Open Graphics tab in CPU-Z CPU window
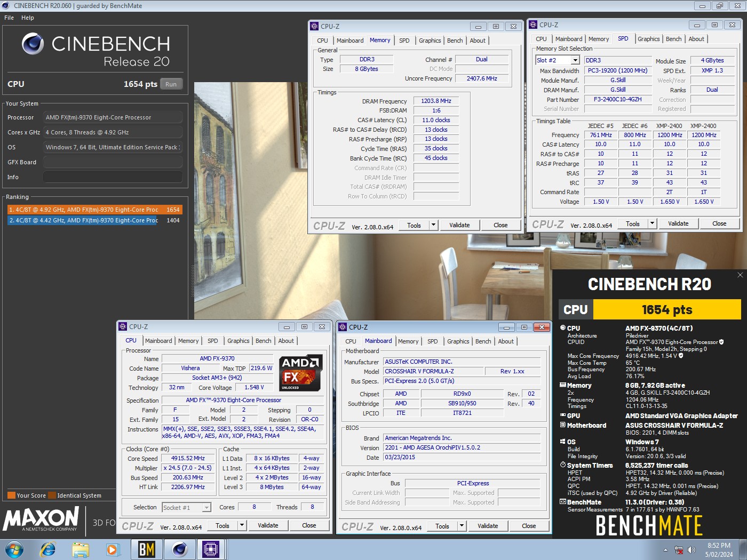 pyautogui.click(x=239, y=341)
